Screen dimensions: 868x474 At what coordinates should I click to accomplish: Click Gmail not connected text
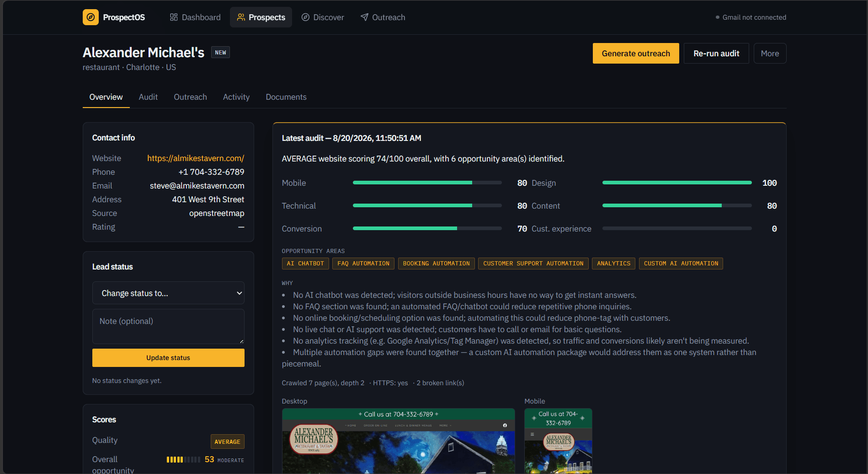754,17
